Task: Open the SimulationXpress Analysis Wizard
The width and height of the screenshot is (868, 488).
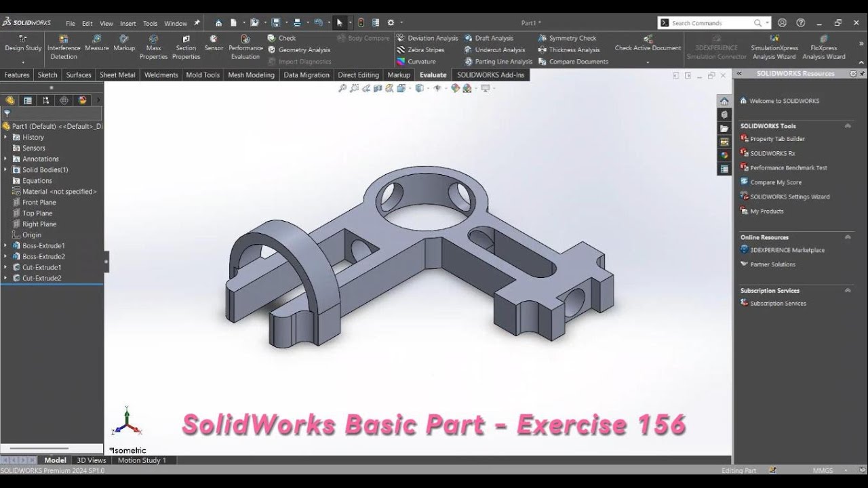Action: [x=773, y=47]
